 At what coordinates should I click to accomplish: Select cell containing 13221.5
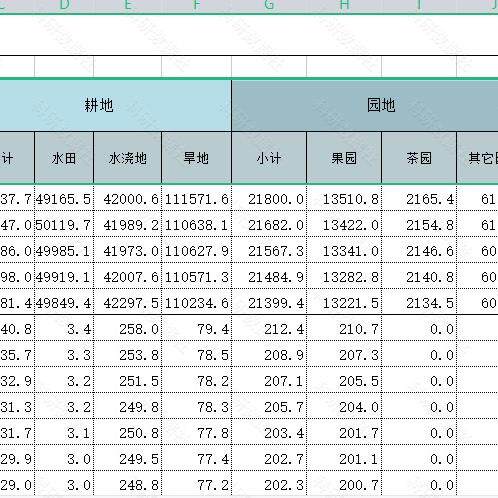[x=344, y=302]
